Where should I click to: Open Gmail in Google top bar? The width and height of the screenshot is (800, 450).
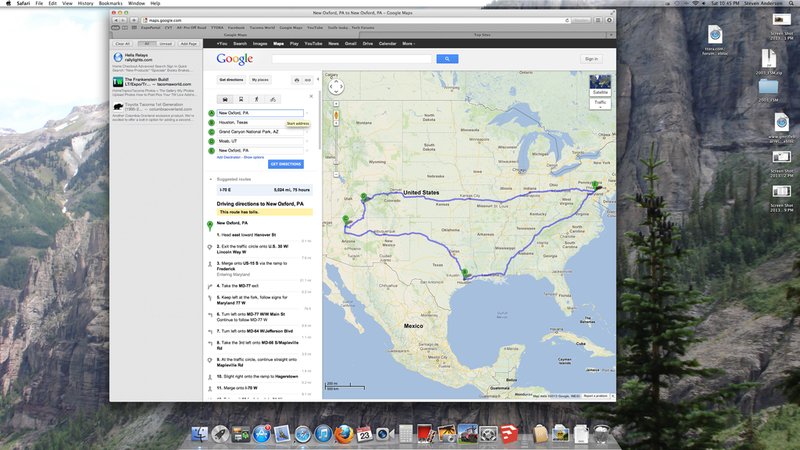(351, 44)
